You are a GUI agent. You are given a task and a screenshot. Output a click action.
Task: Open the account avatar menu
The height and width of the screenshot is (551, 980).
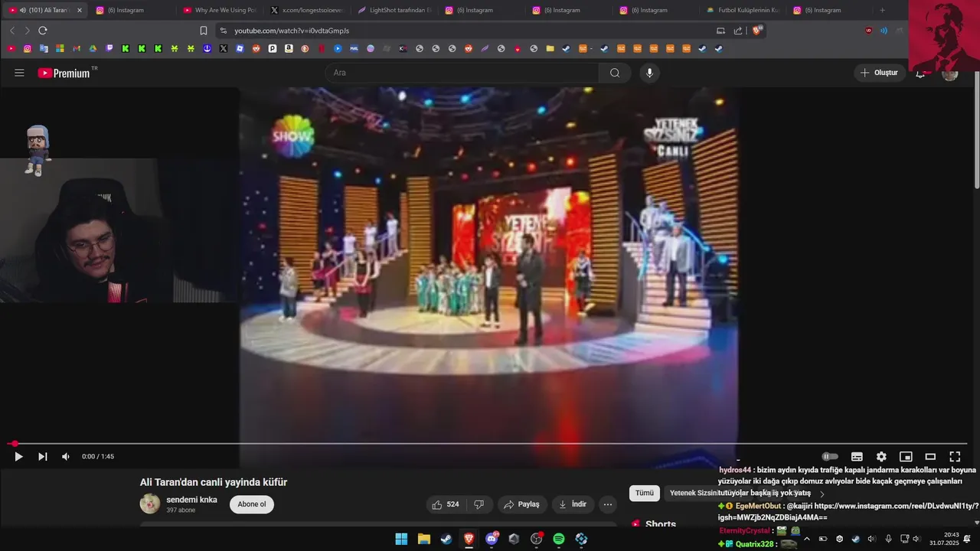[950, 74]
